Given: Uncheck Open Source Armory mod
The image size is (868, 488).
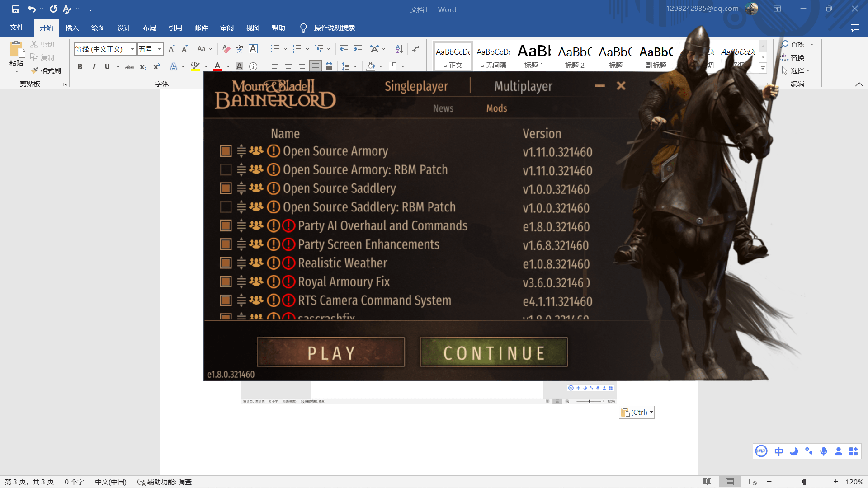Looking at the screenshot, I should point(226,151).
